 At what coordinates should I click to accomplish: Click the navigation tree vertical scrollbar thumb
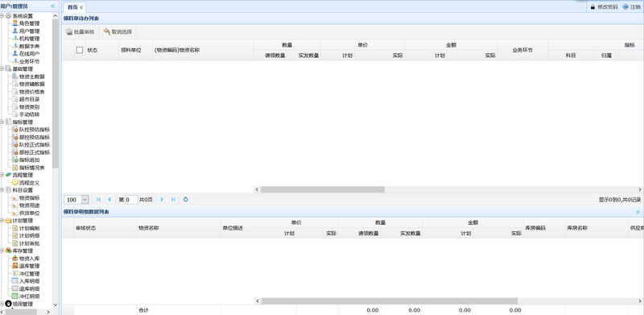tap(56, 93)
